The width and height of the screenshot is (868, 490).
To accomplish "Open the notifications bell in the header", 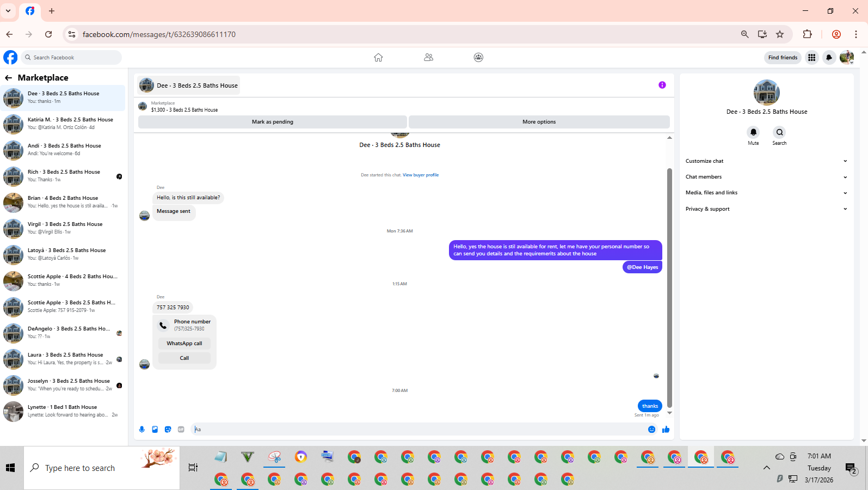I will coord(829,57).
